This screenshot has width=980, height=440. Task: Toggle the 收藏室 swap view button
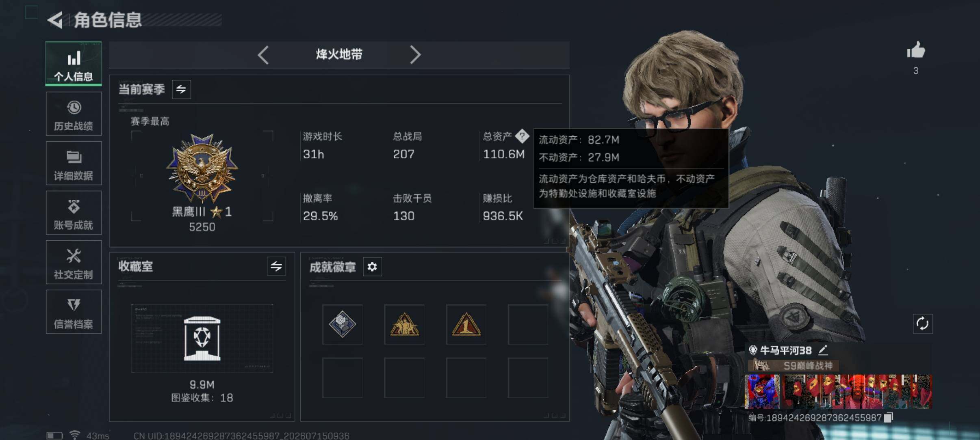click(276, 266)
